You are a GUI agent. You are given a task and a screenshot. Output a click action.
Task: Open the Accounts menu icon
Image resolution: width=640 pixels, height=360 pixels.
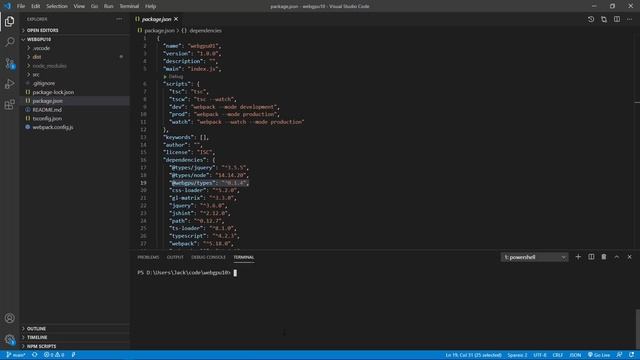click(10, 318)
